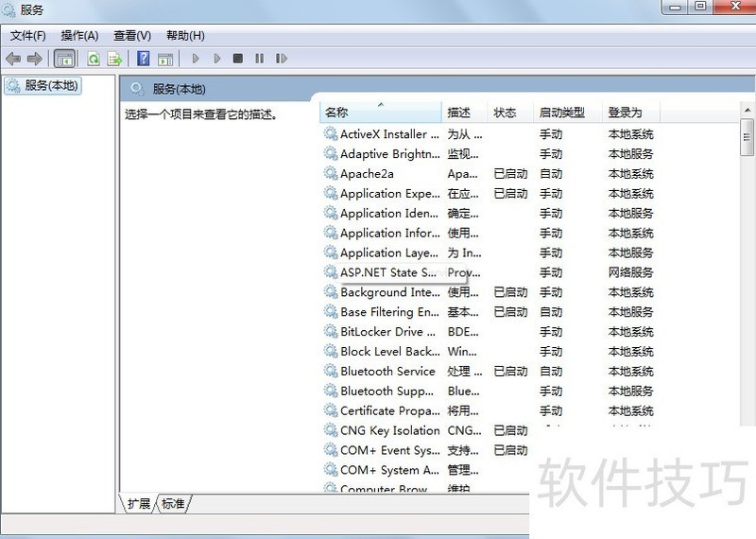Click the BDE... description of BitLocker Drive
The image size is (756, 539).
pyautogui.click(x=463, y=332)
